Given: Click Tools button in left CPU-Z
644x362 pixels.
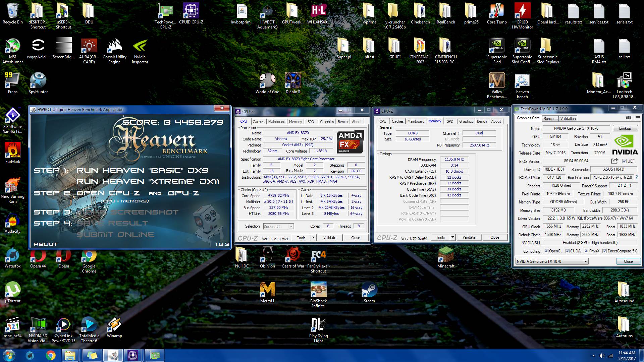Looking at the screenshot, I should [301, 238].
